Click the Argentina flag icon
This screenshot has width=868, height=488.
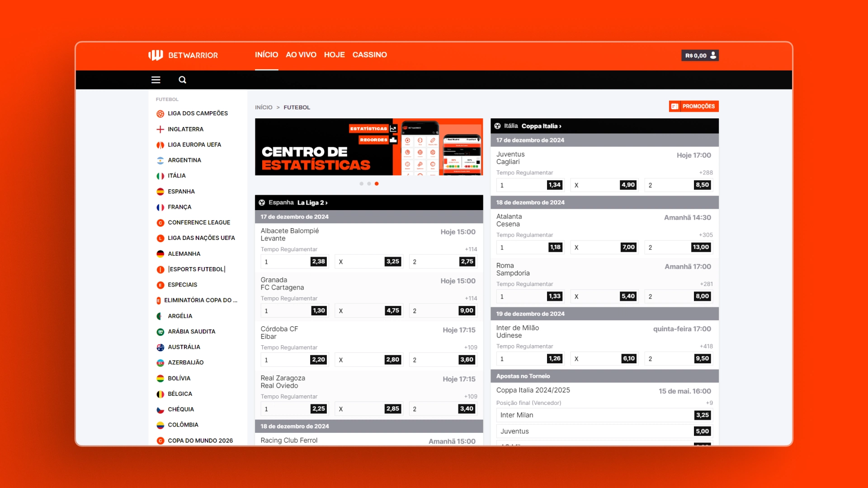click(160, 160)
